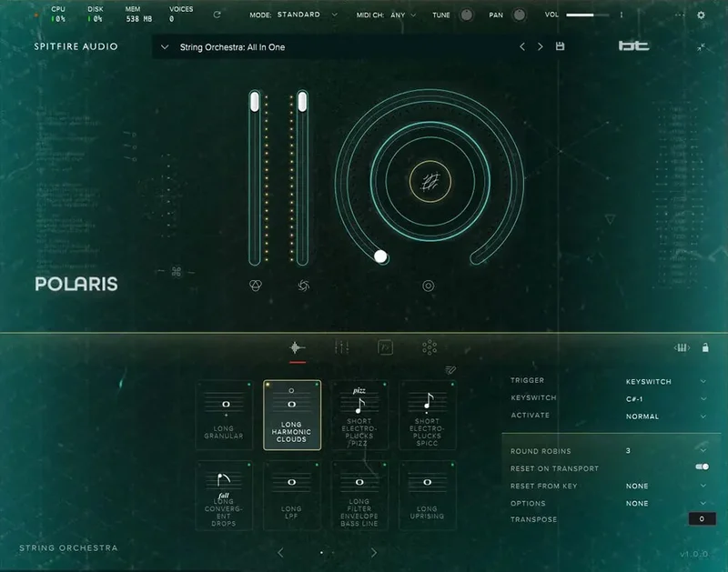Image resolution: width=728 pixels, height=572 pixels.
Task: Click the Pan knob
Action: (x=519, y=15)
